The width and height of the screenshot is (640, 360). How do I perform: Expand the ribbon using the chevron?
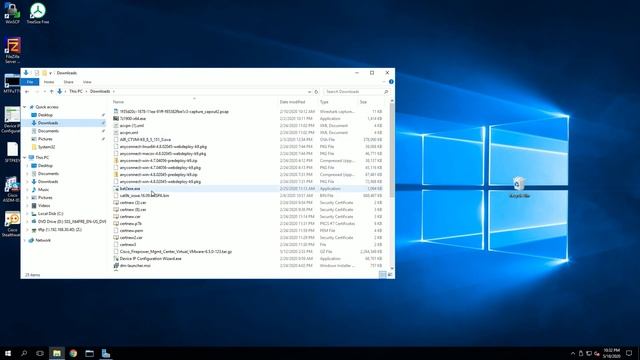[x=384, y=82]
